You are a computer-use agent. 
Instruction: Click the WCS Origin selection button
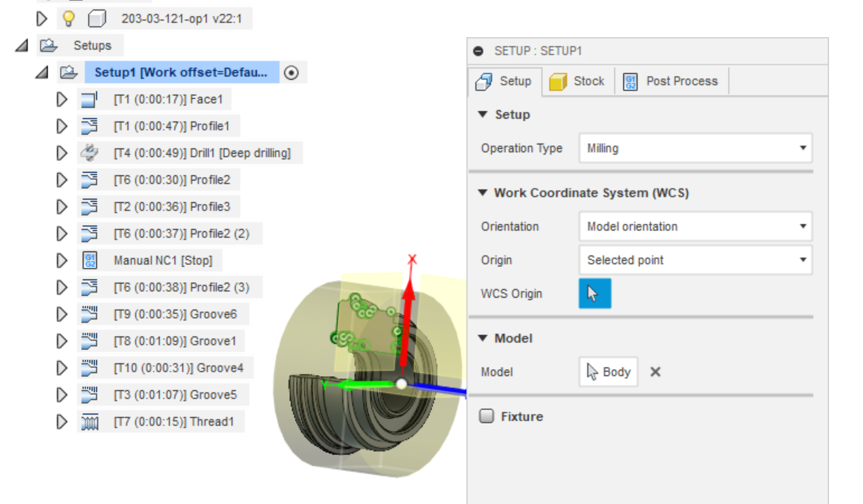[x=594, y=293]
